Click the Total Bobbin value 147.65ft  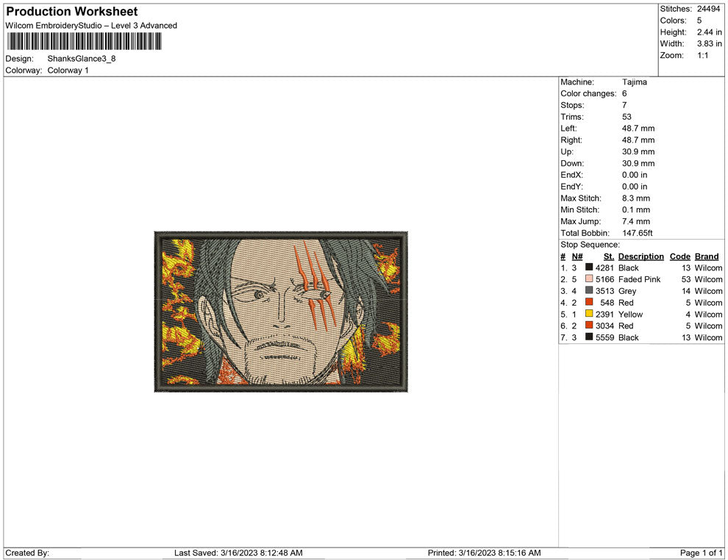[x=638, y=233]
